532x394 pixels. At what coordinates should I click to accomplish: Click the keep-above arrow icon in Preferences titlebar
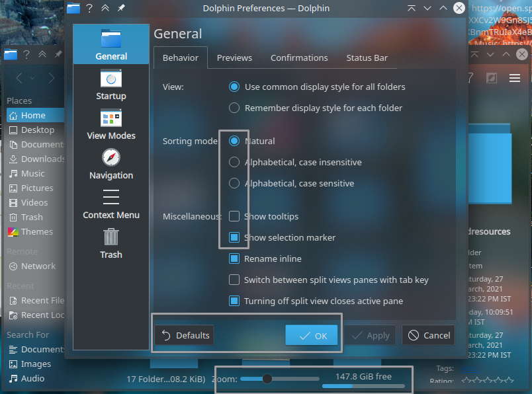(105, 8)
